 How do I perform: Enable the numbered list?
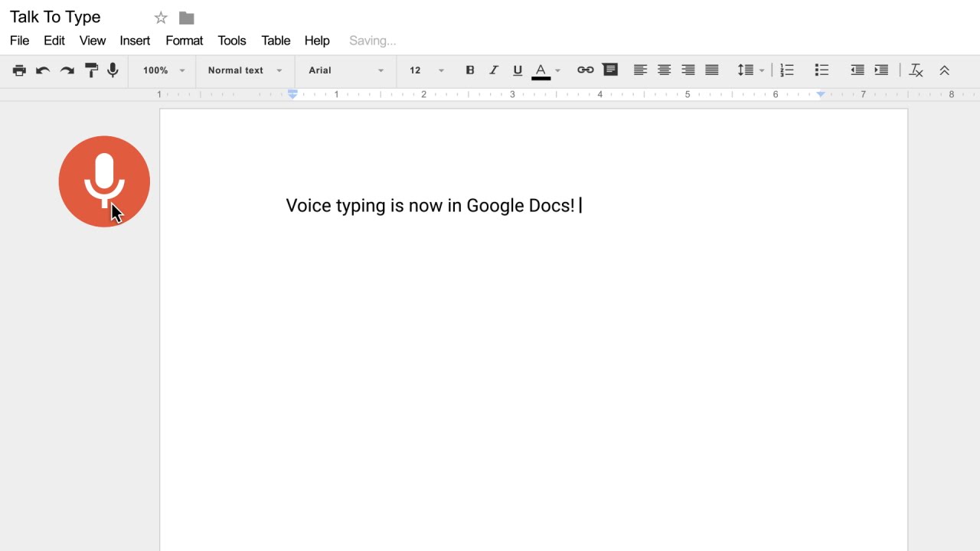(x=787, y=70)
